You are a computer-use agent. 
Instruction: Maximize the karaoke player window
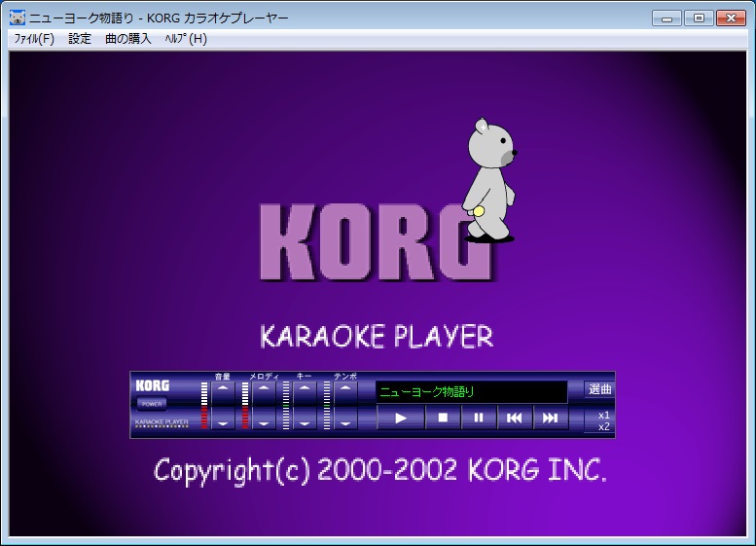click(699, 18)
